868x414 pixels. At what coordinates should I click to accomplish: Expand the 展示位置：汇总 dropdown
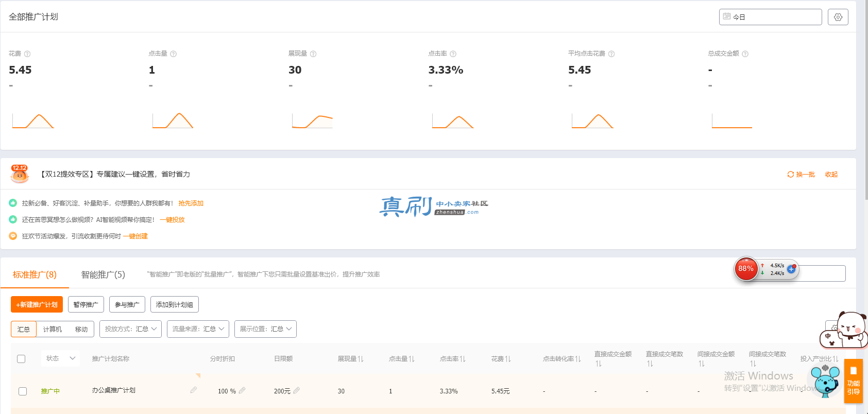pos(266,329)
